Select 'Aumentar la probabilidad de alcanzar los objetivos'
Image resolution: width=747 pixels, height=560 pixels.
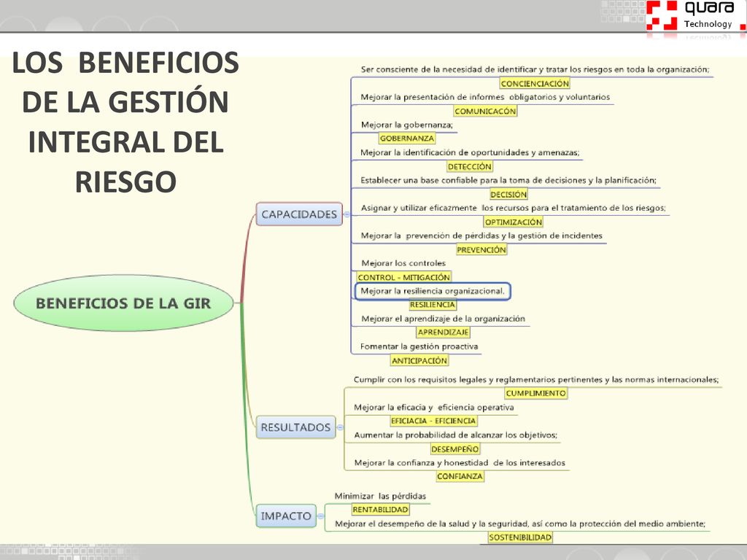tap(455, 435)
